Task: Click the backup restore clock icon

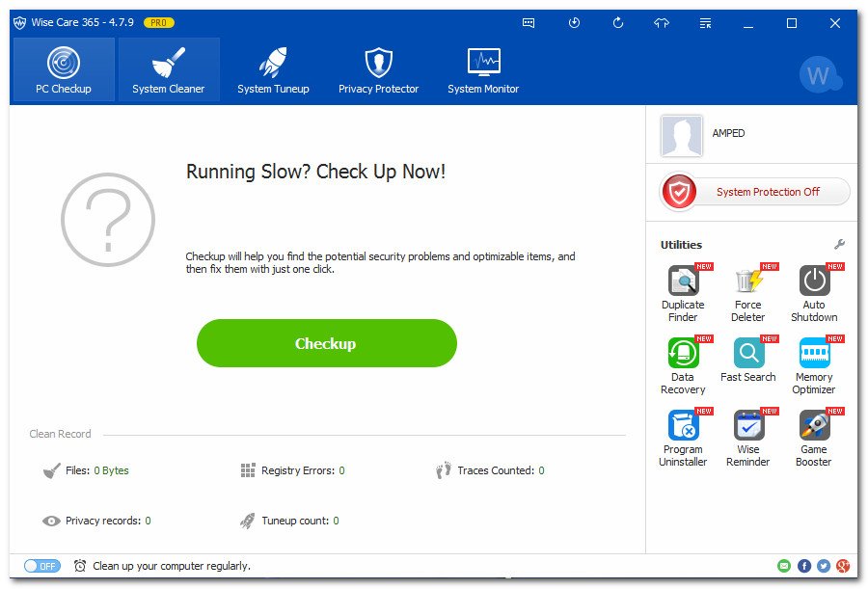Action: coord(574,23)
